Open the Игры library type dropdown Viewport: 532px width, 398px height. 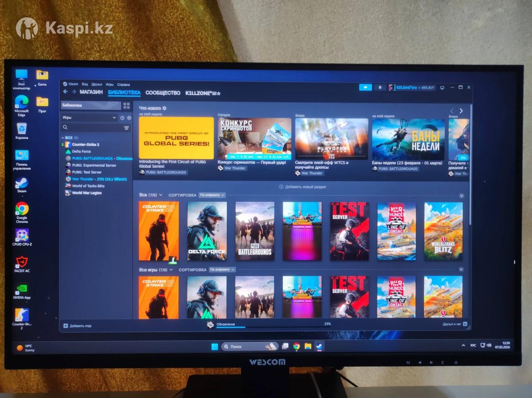(89, 118)
